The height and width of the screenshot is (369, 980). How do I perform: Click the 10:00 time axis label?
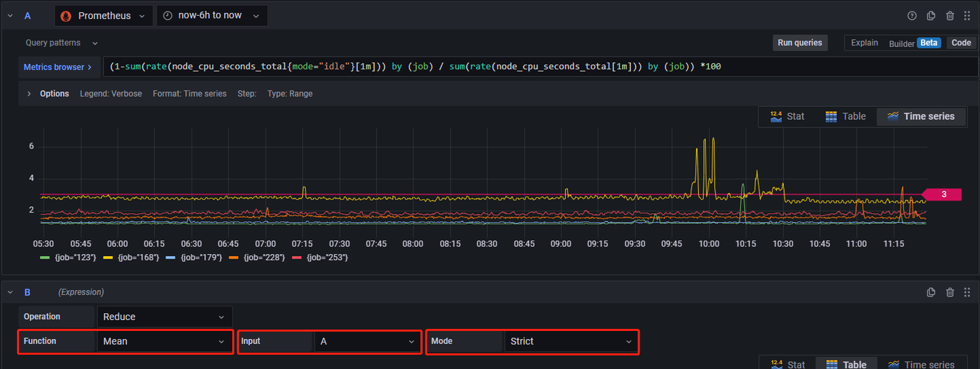(x=708, y=244)
